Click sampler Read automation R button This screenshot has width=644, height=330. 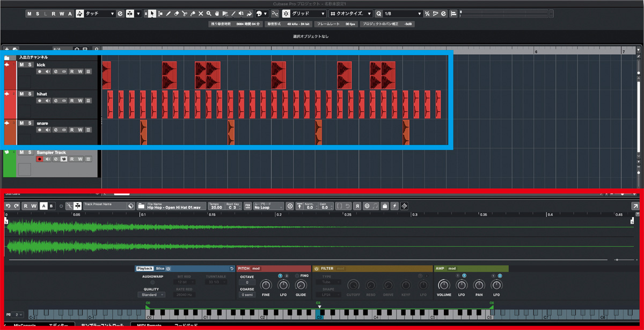26,206
